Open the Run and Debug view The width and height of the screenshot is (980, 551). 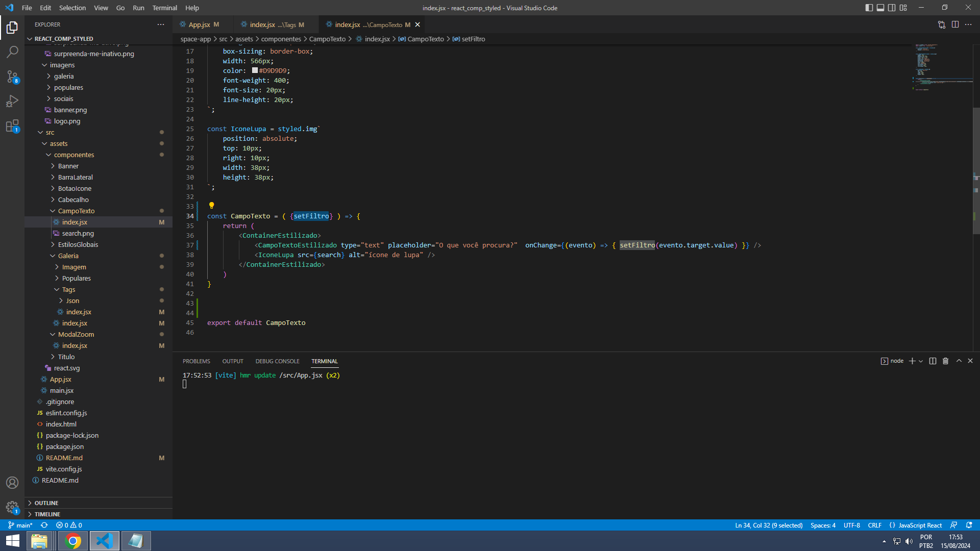coord(12,101)
